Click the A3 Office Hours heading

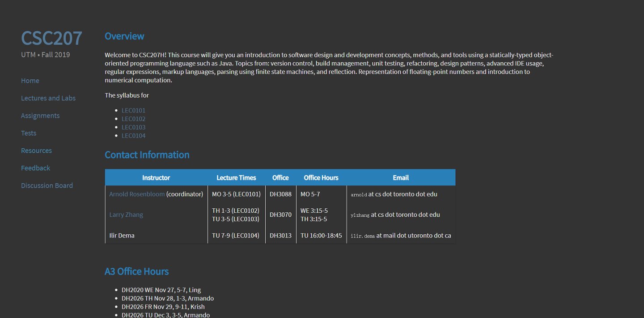pyautogui.click(x=136, y=271)
